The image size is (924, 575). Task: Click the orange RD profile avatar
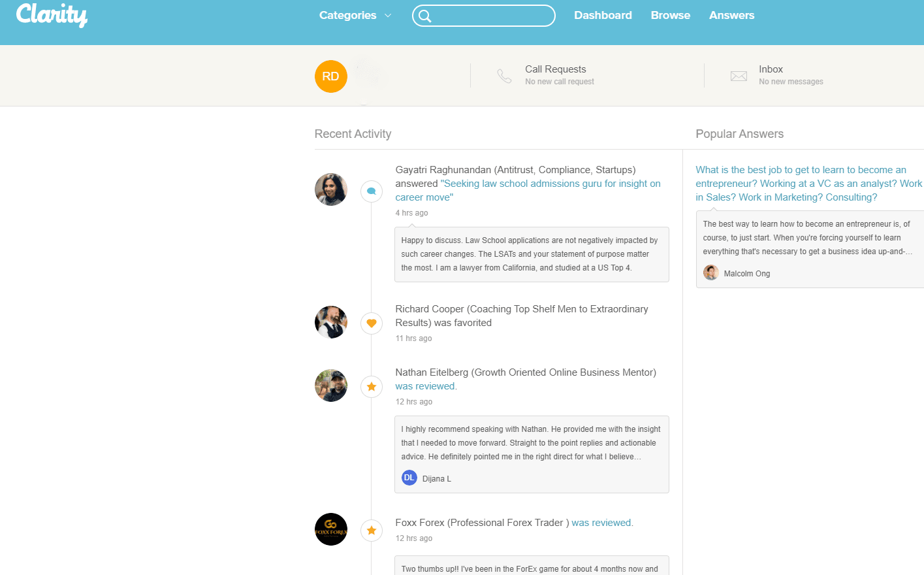pos(331,76)
